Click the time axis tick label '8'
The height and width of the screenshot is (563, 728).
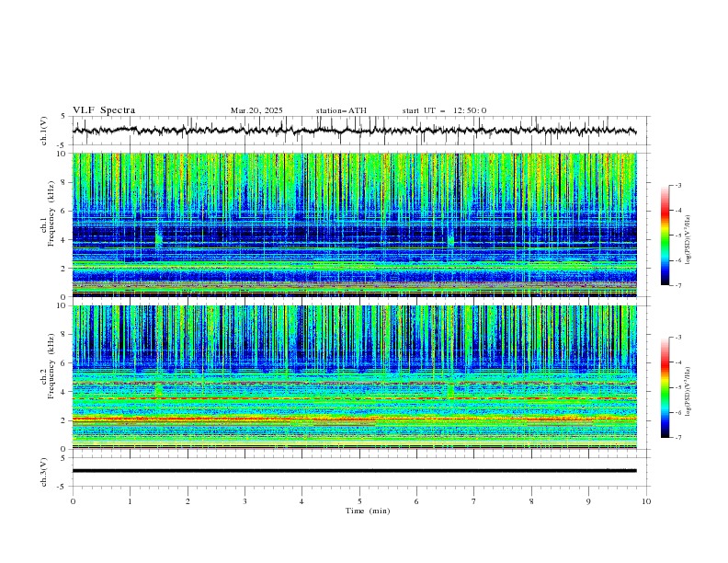click(x=531, y=501)
